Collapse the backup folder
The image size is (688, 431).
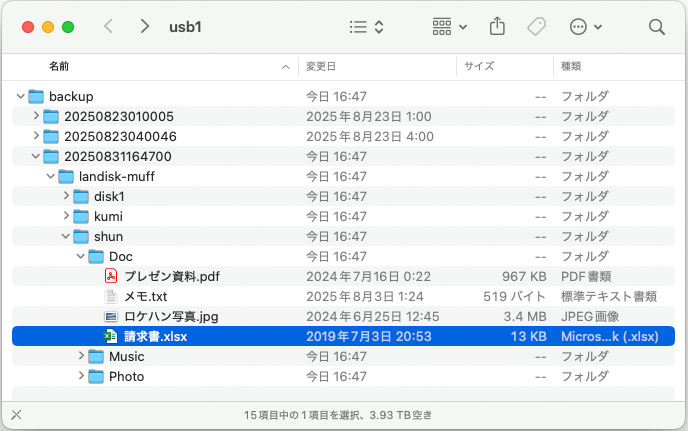tap(20, 96)
